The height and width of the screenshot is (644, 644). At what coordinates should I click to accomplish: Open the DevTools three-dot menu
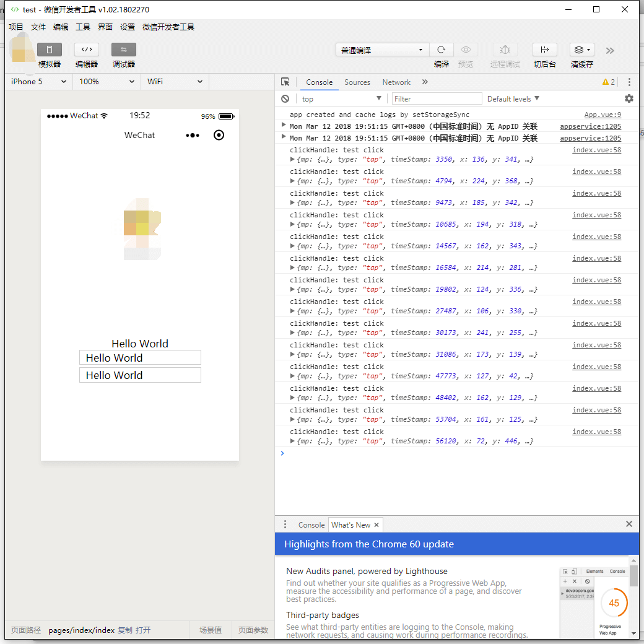tap(629, 82)
